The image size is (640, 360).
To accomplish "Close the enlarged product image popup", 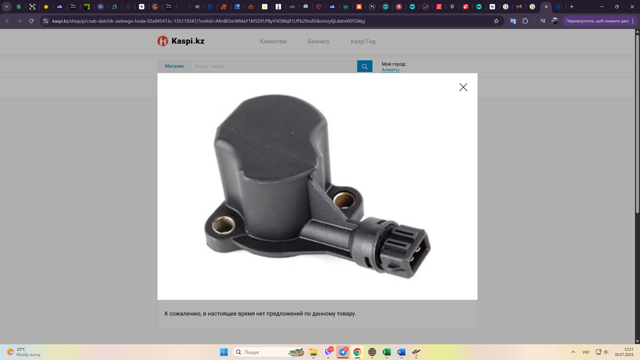I will [x=463, y=87].
